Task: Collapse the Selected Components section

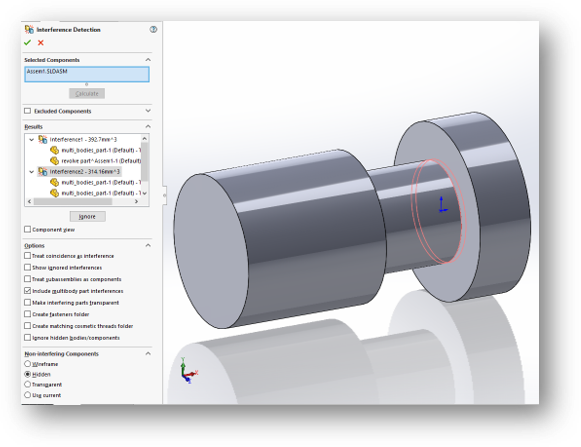Action: tap(148, 60)
